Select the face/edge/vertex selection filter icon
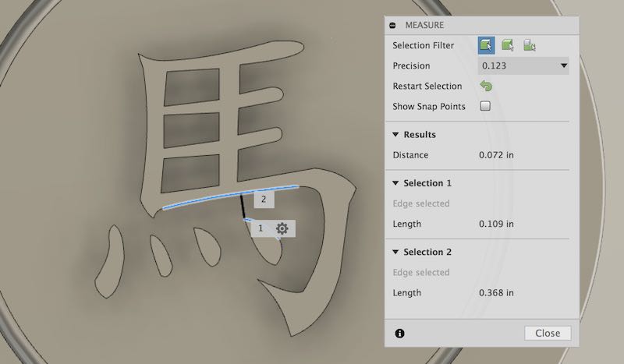This screenshot has height=364, width=624. tap(486, 45)
